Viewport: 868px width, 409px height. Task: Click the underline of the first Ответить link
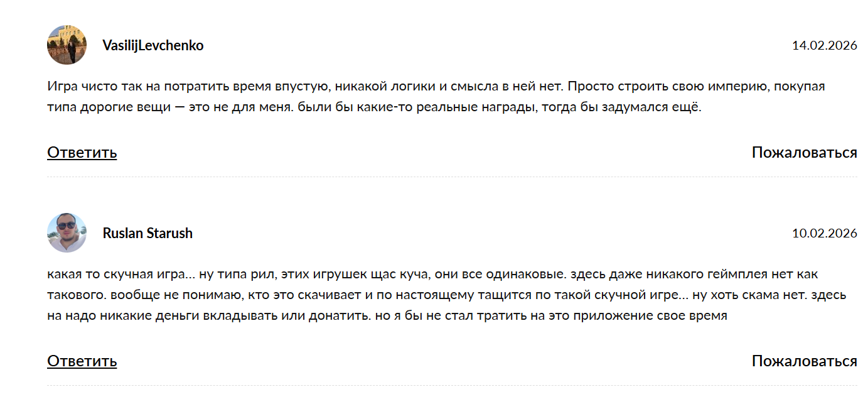pos(82,159)
